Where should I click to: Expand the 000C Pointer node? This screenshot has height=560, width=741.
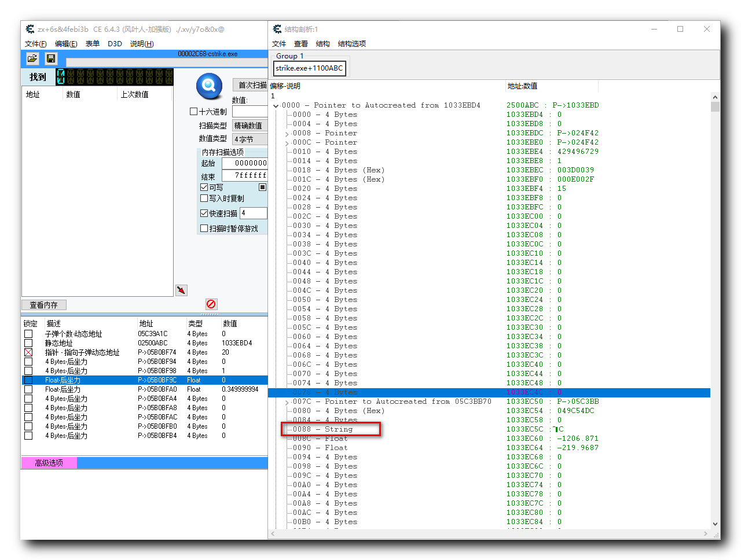(287, 143)
